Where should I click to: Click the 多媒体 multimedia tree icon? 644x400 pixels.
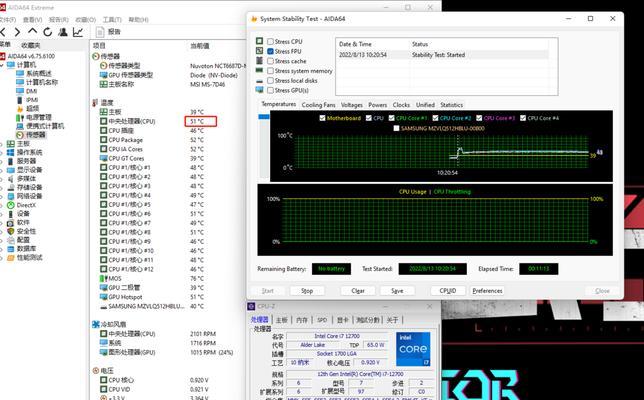tap(10, 179)
